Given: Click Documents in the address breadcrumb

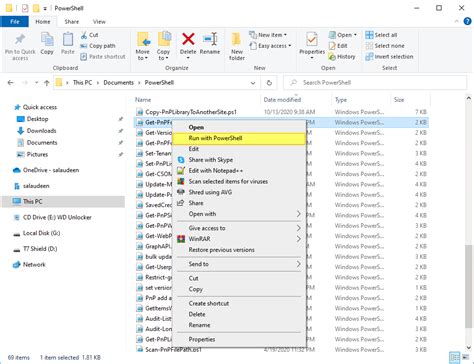Looking at the screenshot, I should tap(118, 83).
